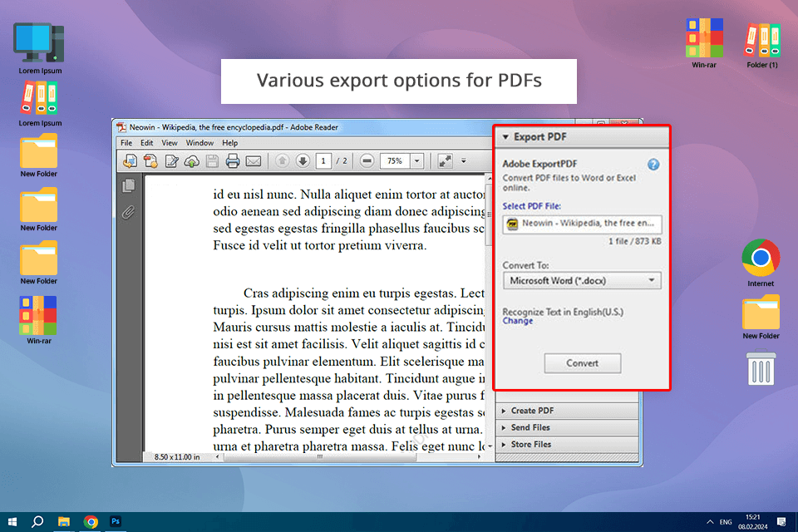Image resolution: width=798 pixels, height=532 pixels.
Task: Click the Create PDF toolbar icon
Action: tap(150, 161)
